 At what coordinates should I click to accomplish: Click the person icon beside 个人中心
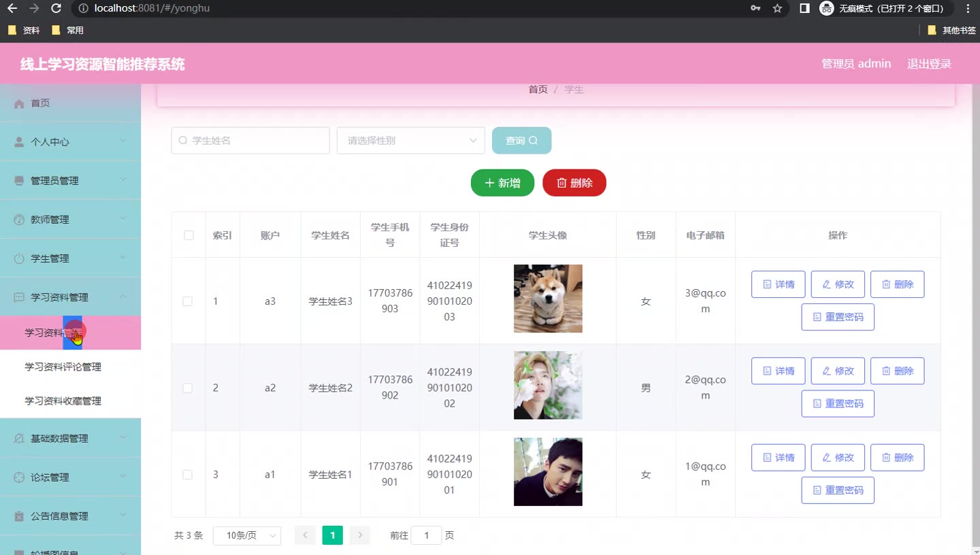point(19,142)
